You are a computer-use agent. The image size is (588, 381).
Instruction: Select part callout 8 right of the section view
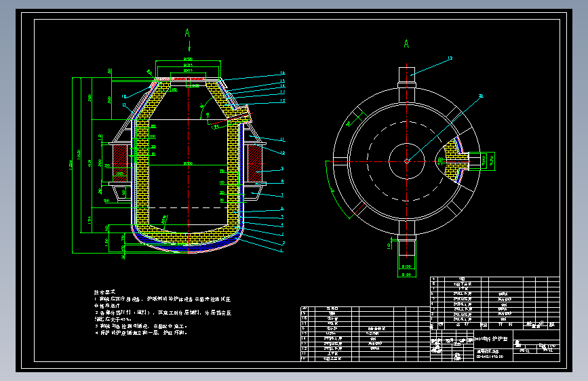click(x=282, y=182)
